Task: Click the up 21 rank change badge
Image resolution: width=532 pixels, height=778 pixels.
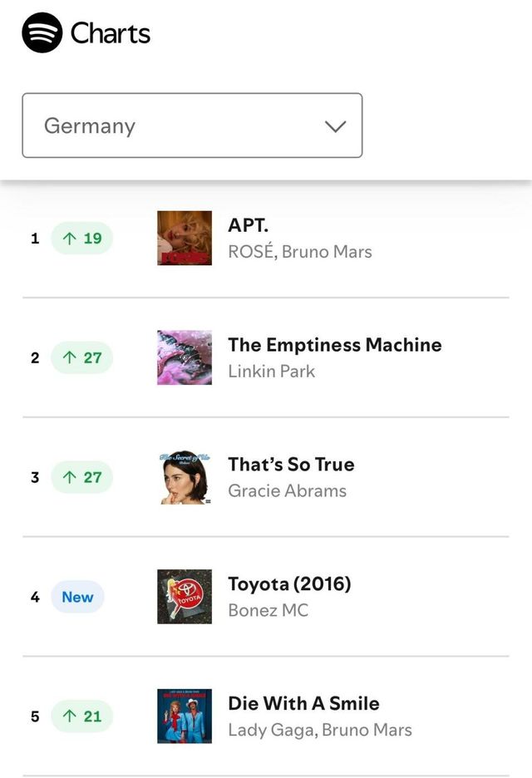Action: tap(81, 716)
